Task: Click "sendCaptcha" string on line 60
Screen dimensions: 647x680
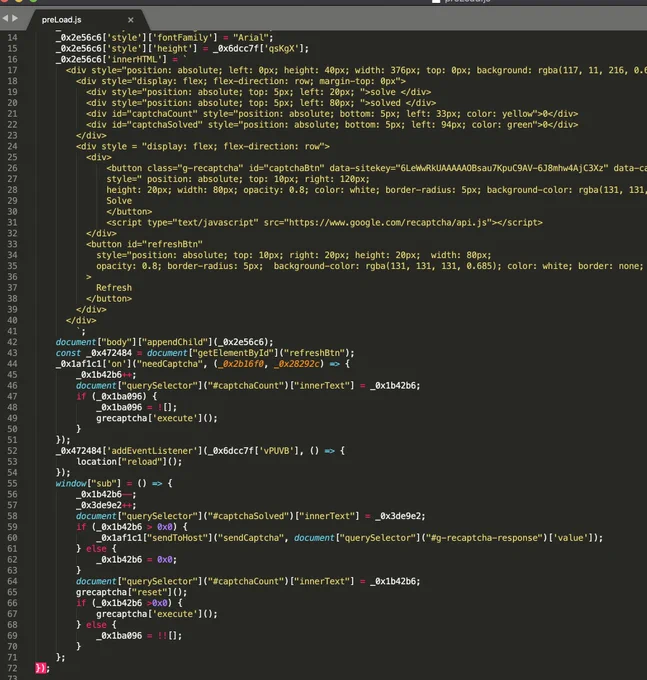Action: [251, 538]
